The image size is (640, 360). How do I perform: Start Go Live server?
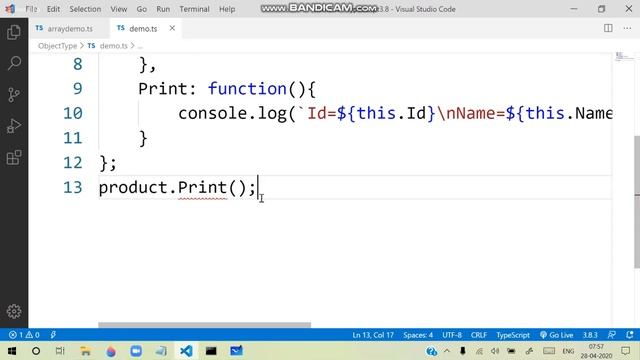[556, 335]
